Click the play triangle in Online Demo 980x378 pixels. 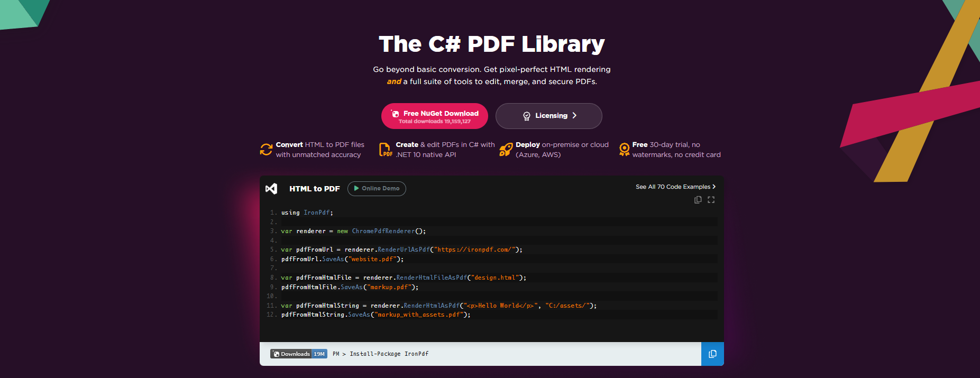coord(356,189)
